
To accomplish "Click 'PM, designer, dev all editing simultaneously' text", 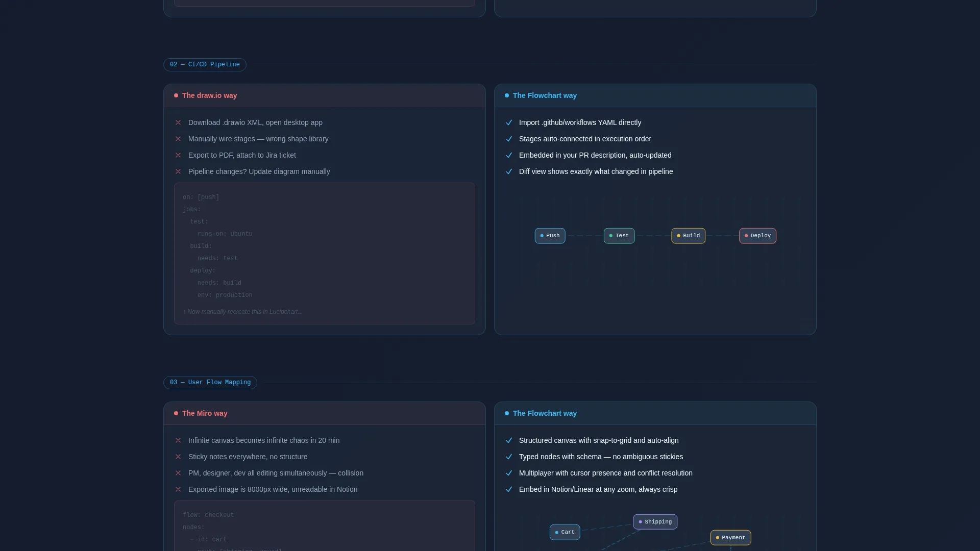I will tap(276, 473).
